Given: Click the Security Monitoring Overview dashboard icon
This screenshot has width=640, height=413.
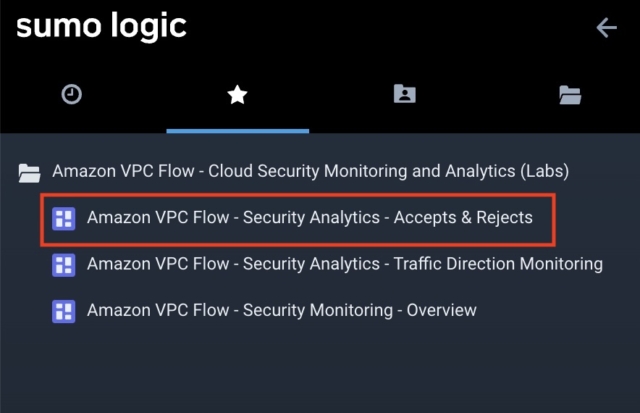Looking at the screenshot, I should tap(64, 311).
